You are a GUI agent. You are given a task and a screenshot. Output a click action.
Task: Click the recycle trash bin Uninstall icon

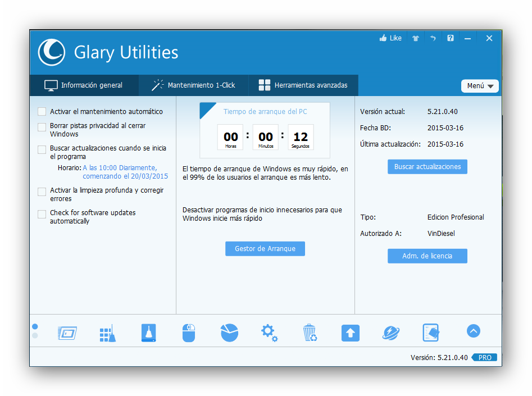(310, 333)
